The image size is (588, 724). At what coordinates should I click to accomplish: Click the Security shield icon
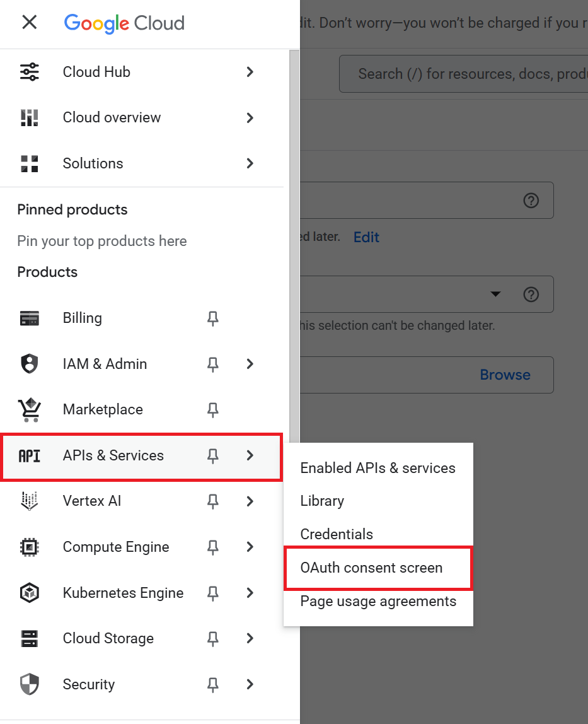[x=30, y=684]
